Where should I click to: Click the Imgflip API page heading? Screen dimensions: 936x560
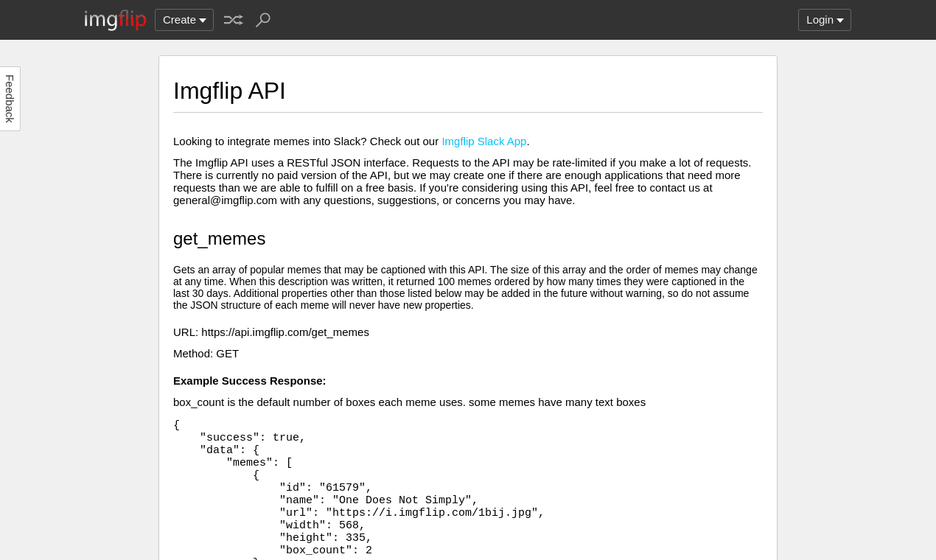229,91
